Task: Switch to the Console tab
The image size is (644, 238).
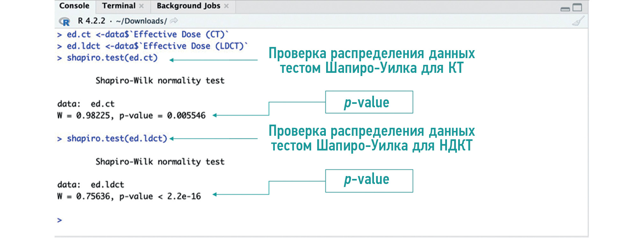Action: click(x=74, y=6)
